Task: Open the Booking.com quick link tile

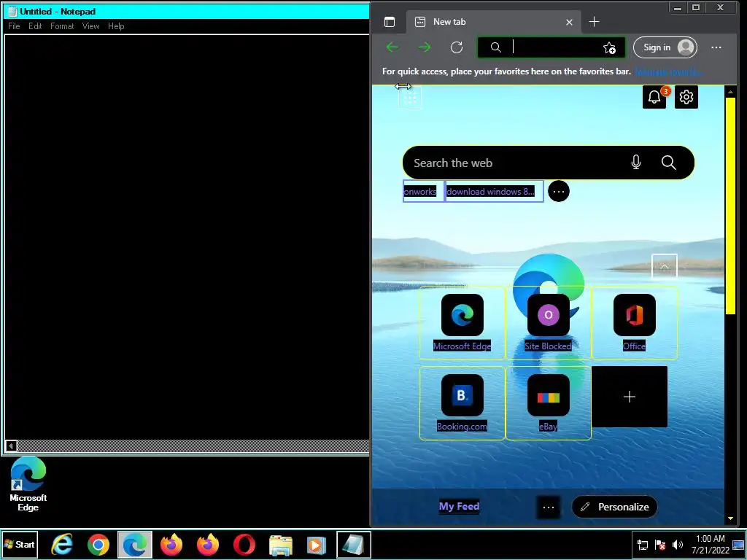Action: pos(462,402)
